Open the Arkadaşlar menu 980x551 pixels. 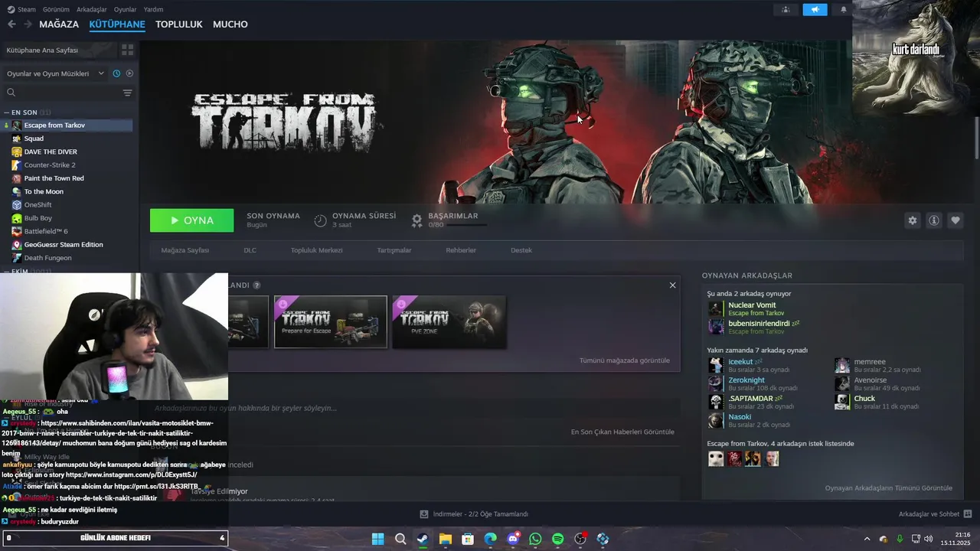coord(92,9)
